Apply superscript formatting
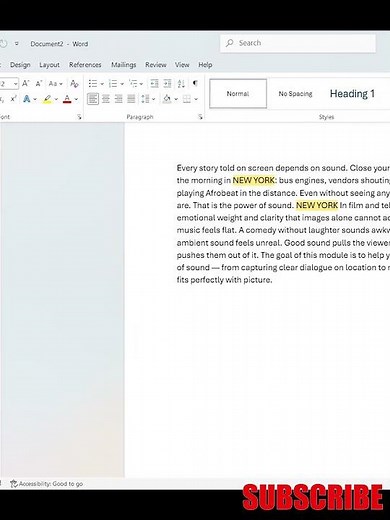Viewport: 390px width, 520px height. coord(13,99)
